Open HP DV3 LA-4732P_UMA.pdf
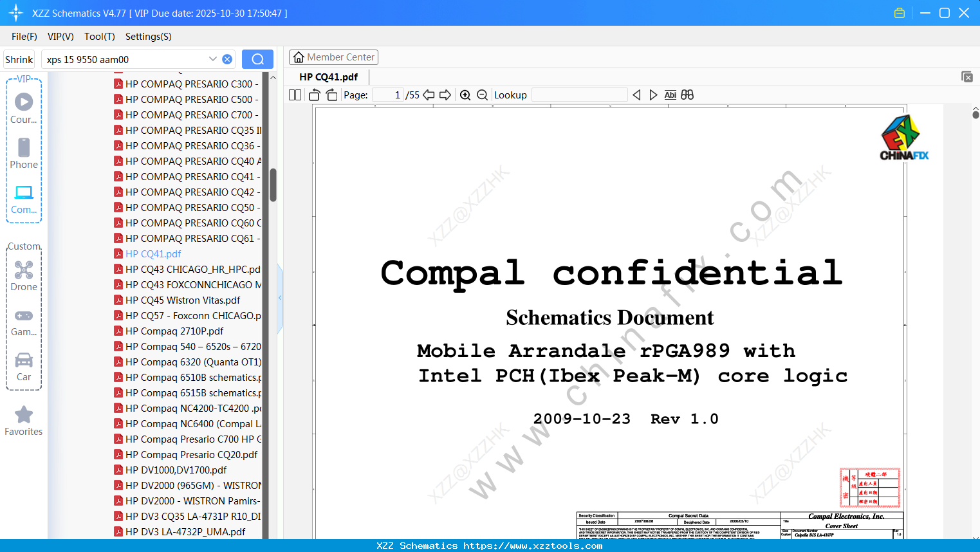The width and height of the screenshot is (980, 552). 180,531
